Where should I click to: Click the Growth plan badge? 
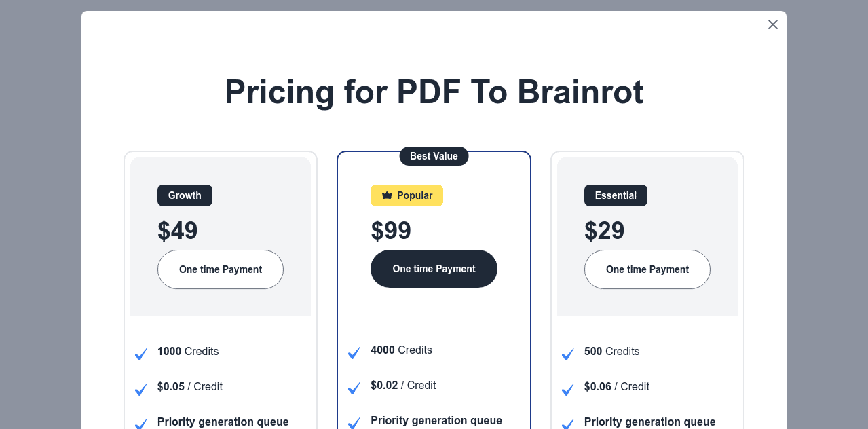pos(185,195)
